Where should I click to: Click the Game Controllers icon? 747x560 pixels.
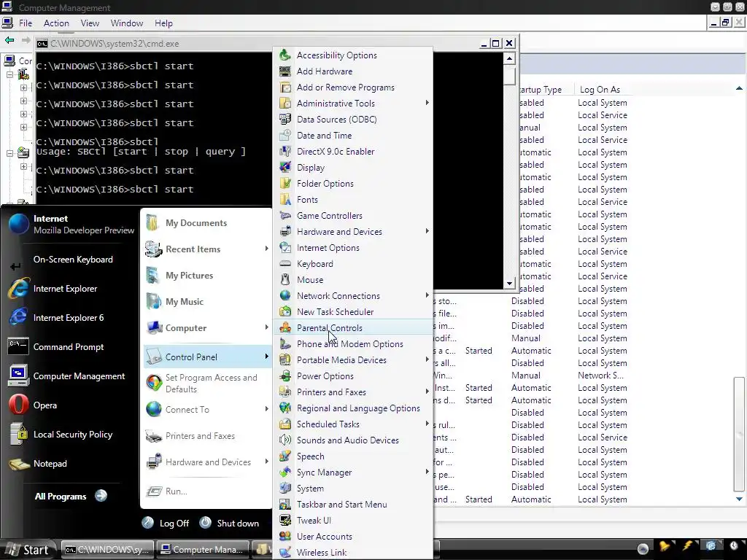[x=285, y=216]
